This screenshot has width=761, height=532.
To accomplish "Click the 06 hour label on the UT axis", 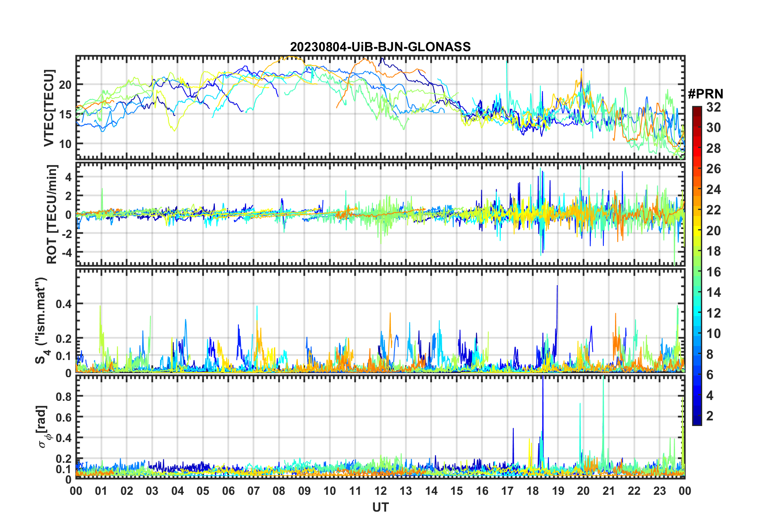I will (x=228, y=491).
